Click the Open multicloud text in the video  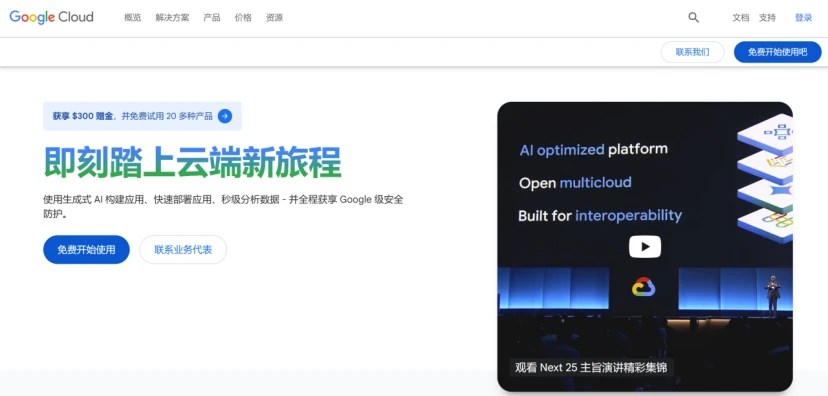point(575,183)
